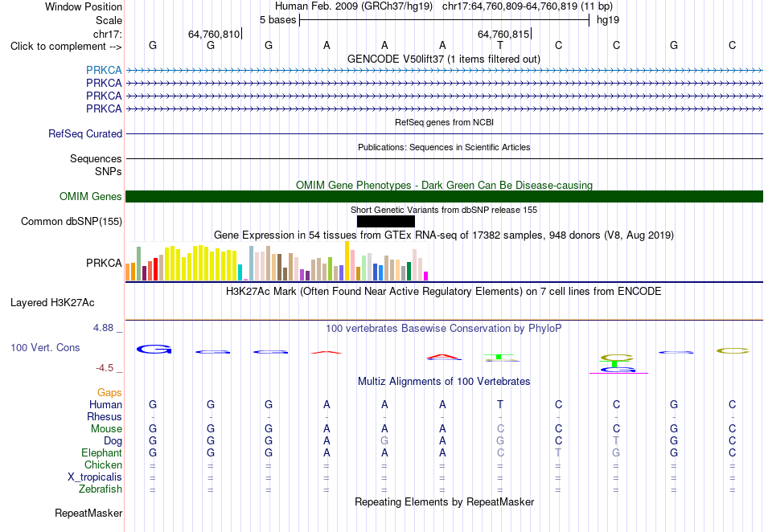Click the GTEx Gene Expression track title

pyautogui.click(x=444, y=235)
